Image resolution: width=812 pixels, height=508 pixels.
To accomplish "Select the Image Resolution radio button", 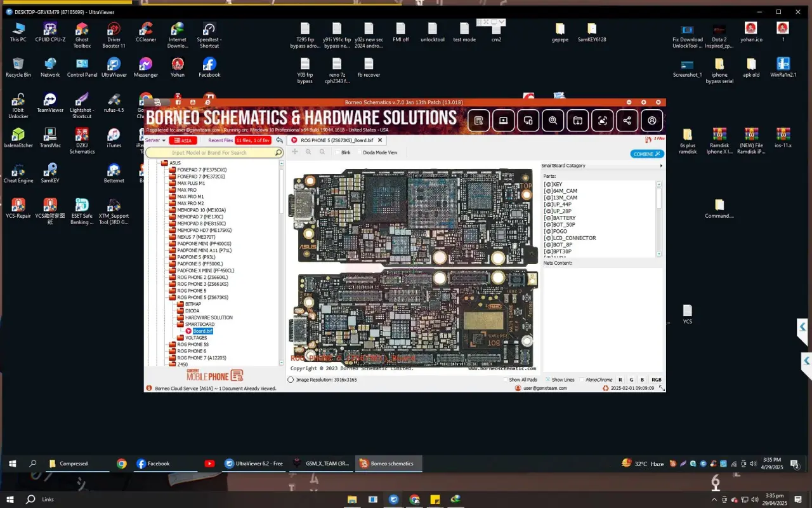I will [291, 380].
